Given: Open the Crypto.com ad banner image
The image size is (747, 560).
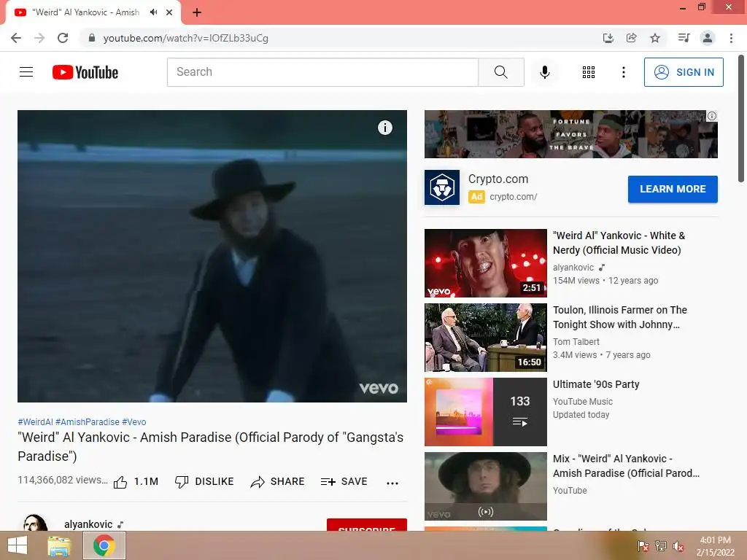Looking at the screenshot, I should coord(570,134).
